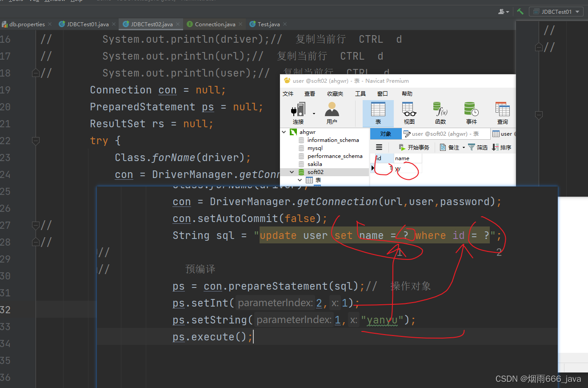Click the user account icon in IDE toolbar
The image size is (588, 388).
click(x=502, y=12)
